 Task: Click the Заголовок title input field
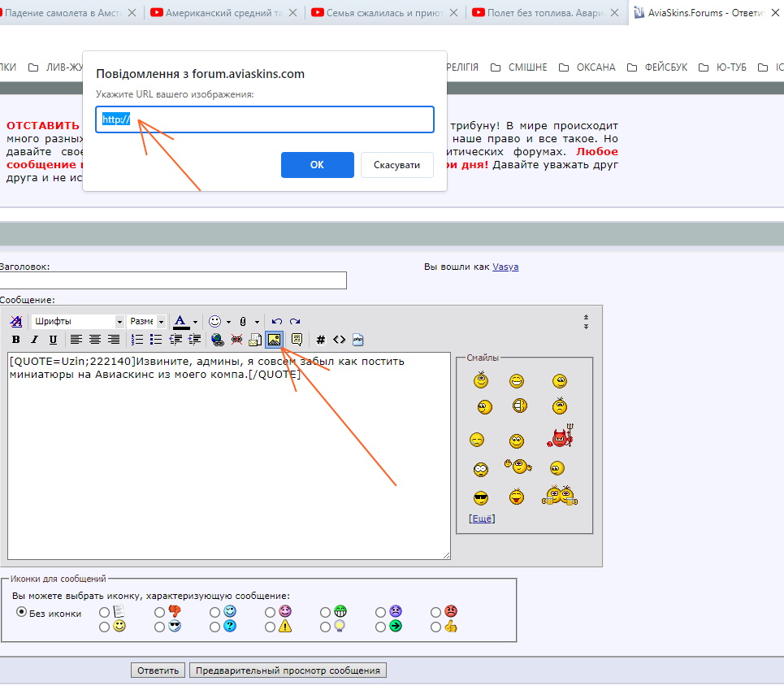(x=173, y=280)
